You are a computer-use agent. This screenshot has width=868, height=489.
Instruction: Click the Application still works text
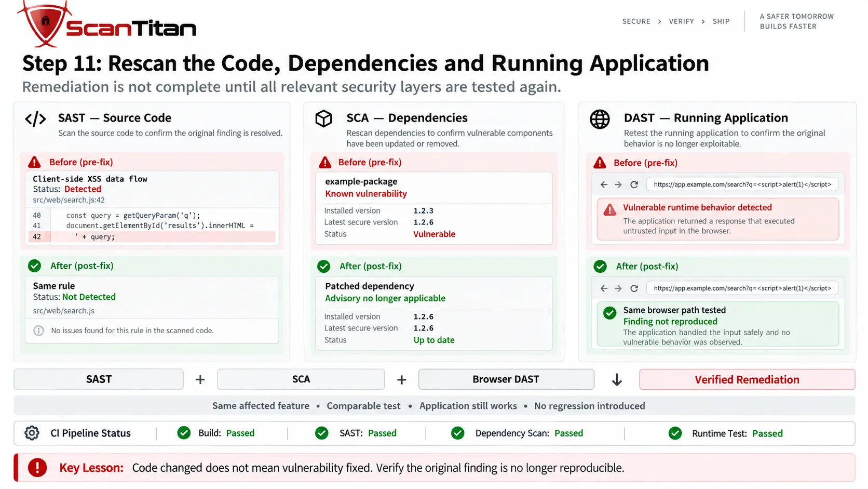(468, 406)
